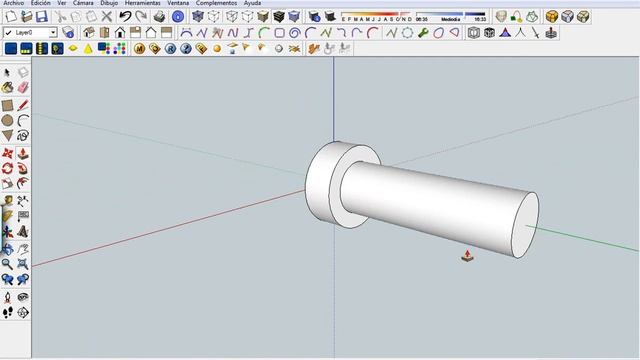Screen dimensions: 640x360
Task: Select the Dimension tool
Action: click(23, 201)
